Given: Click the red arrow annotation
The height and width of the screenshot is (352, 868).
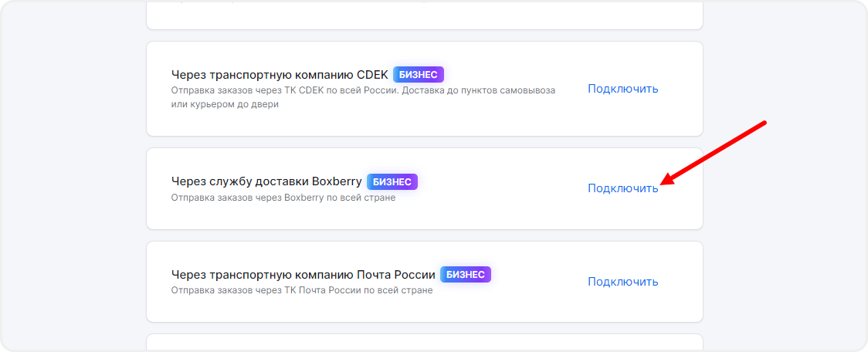Looking at the screenshot, I should click(714, 152).
